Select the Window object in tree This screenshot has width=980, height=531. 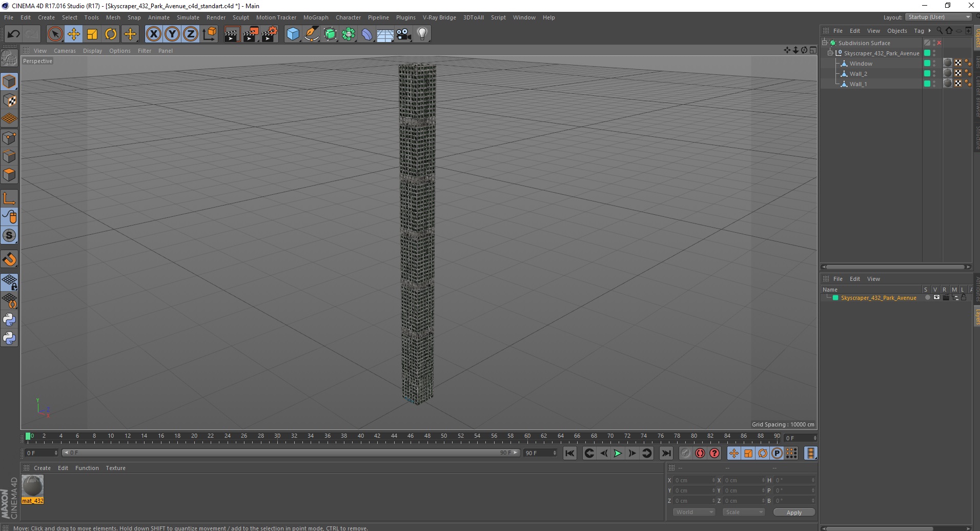point(861,64)
